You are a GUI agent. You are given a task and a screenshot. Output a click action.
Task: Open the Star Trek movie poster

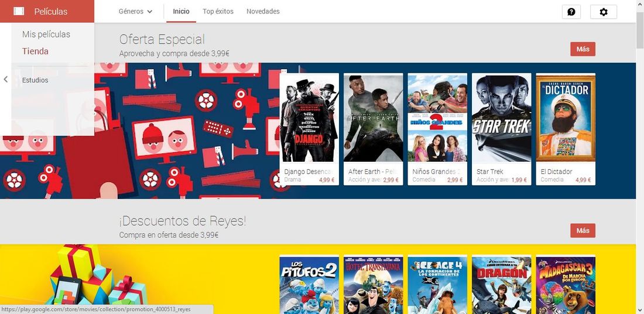point(502,118)
